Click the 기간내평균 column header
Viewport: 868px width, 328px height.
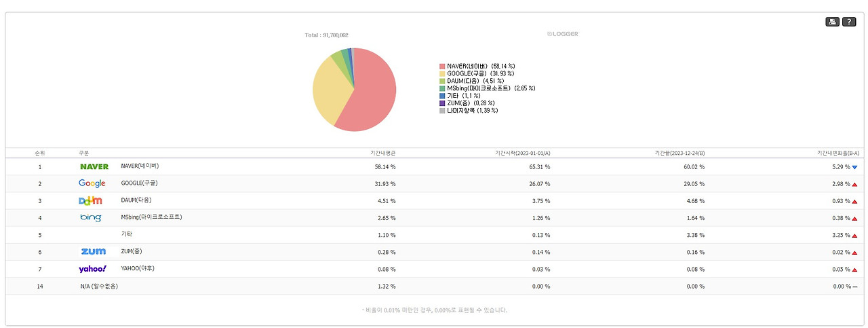[382, 153]
